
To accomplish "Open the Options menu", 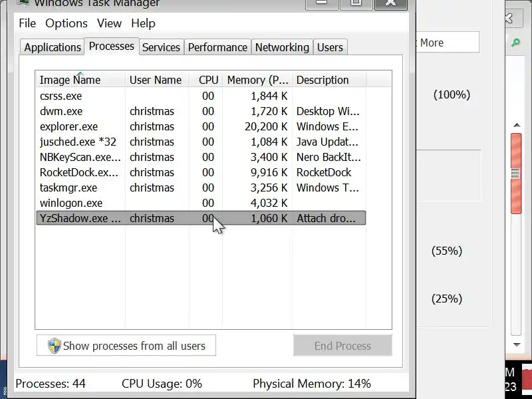I will coord(66,23).
